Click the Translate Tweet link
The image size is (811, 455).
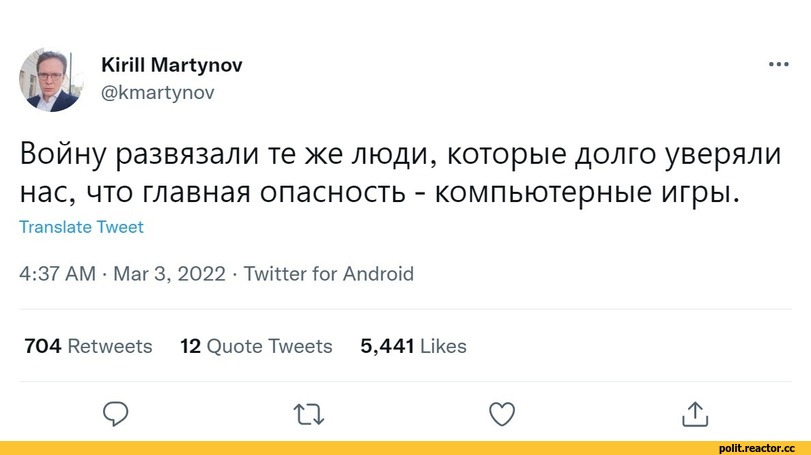(81, 227)
